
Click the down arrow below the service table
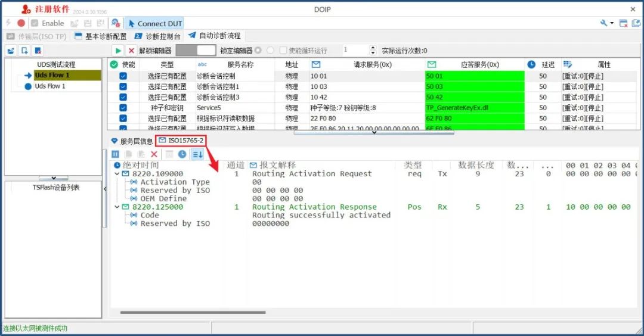pyautogui.click(x=374, y=132)
